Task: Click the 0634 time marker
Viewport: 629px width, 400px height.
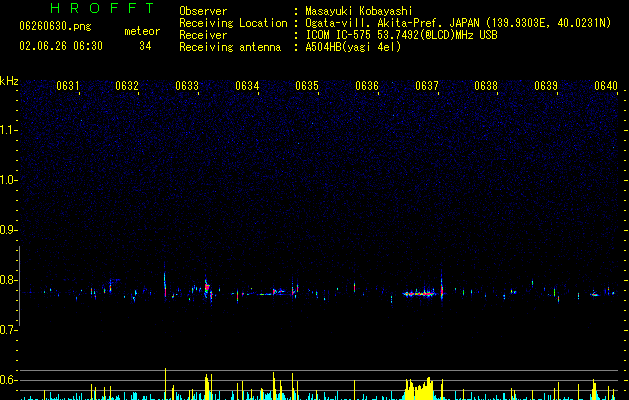Action: tap(247, 86)
